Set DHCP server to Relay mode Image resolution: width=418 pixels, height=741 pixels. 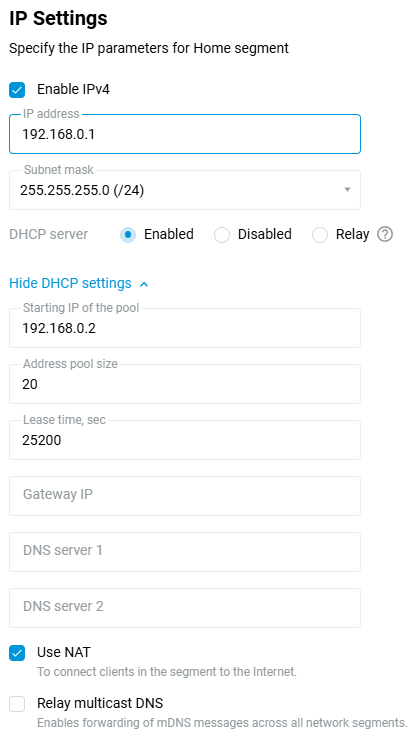[x=320, y=235]
